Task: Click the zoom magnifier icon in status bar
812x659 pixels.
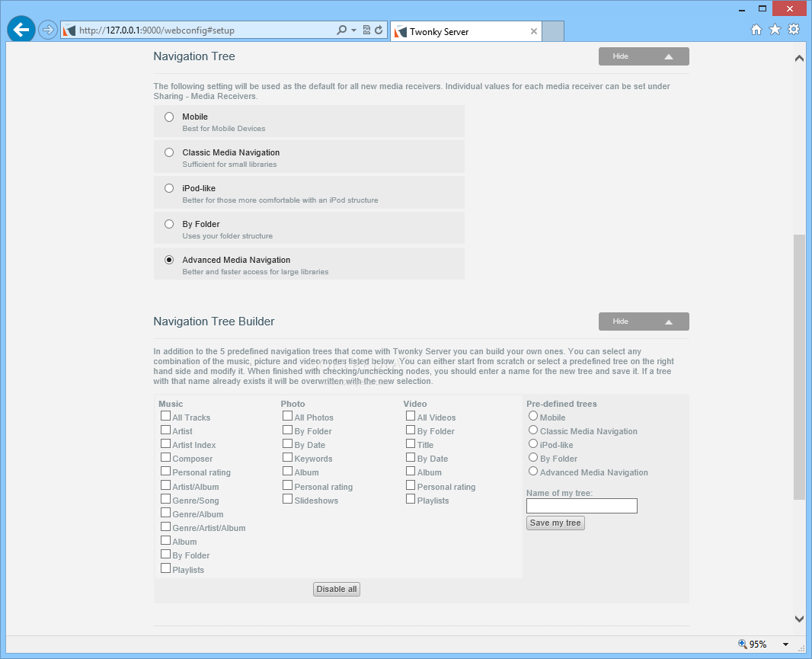Action: [743, 644]
